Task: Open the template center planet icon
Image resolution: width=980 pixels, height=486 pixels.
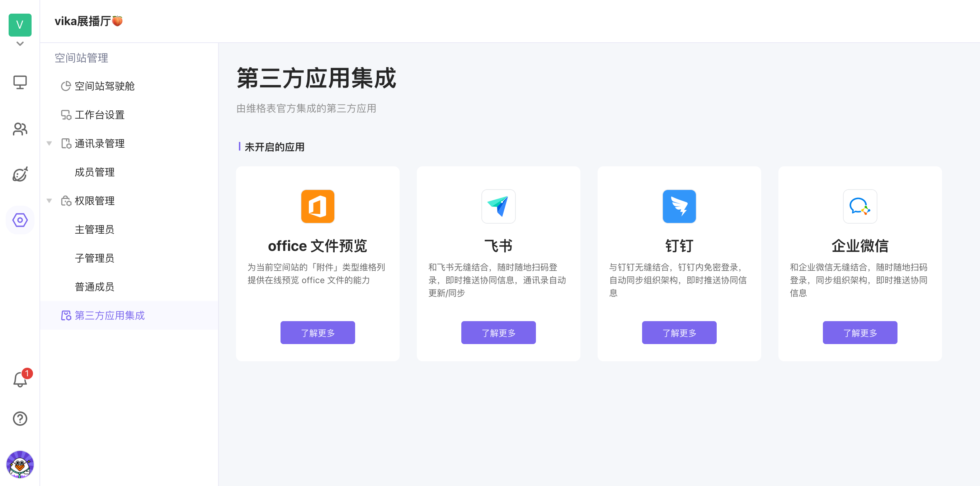Action: click(20, 174)
